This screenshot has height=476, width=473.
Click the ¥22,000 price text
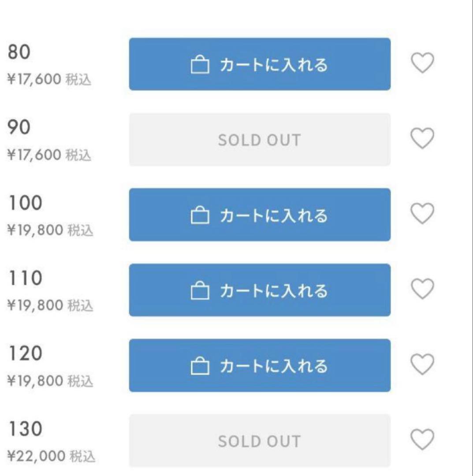[x=36, y=456]
